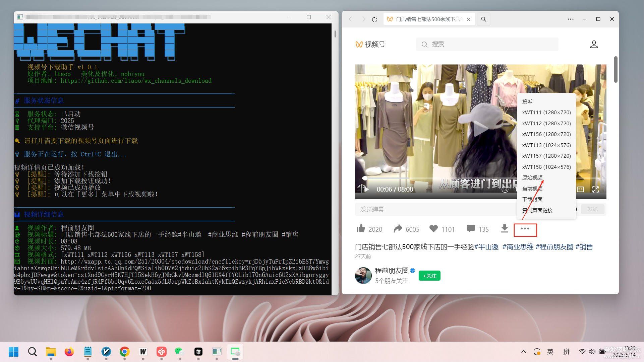Click the green +关注 follow button
Image resolution: width=644 pixels, height=362 pixels.
point(429,276)
